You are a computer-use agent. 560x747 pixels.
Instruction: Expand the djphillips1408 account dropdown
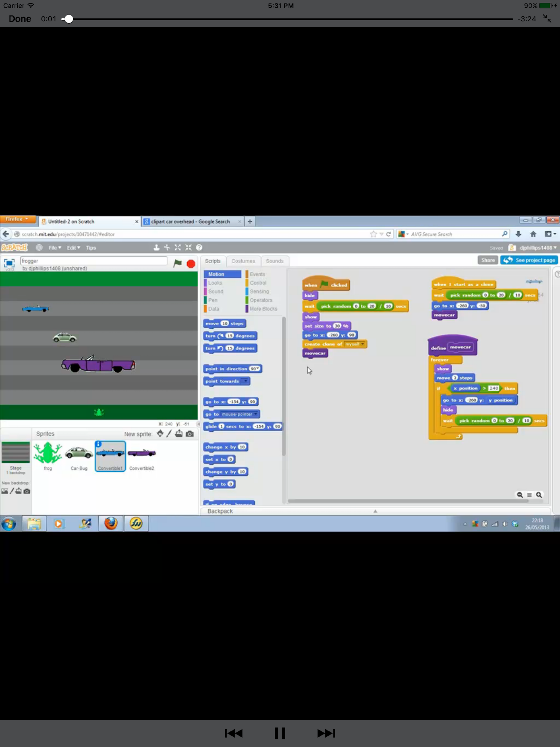(x=538, y=247)
